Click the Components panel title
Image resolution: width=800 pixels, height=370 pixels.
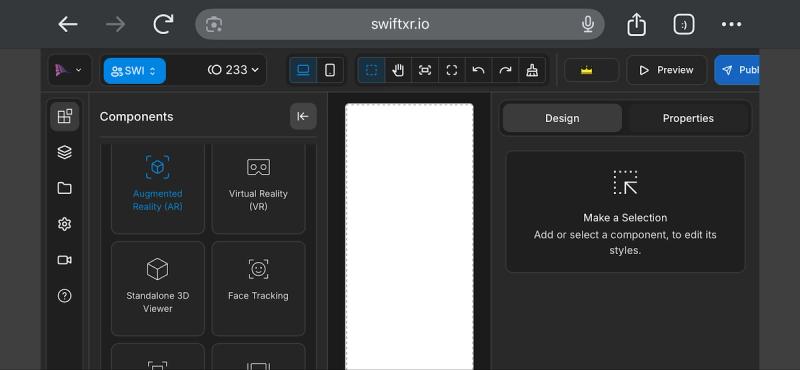(x=136, y=116)
